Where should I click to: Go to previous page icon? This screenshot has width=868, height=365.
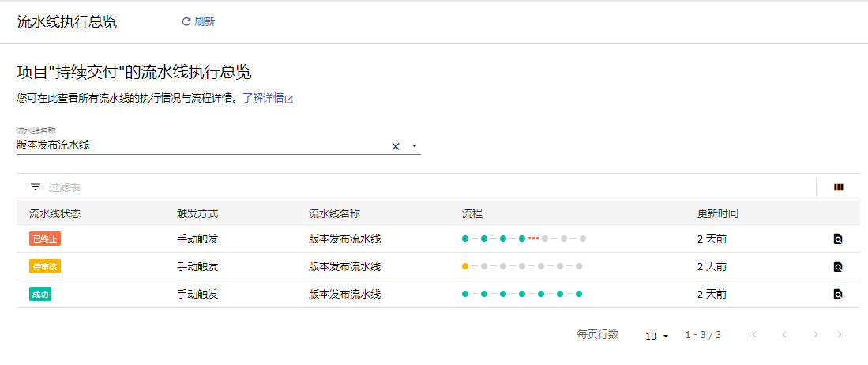(783, 334)
